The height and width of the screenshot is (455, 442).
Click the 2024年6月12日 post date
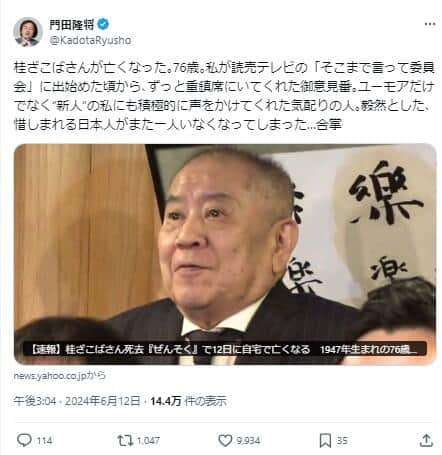(103, 401)
